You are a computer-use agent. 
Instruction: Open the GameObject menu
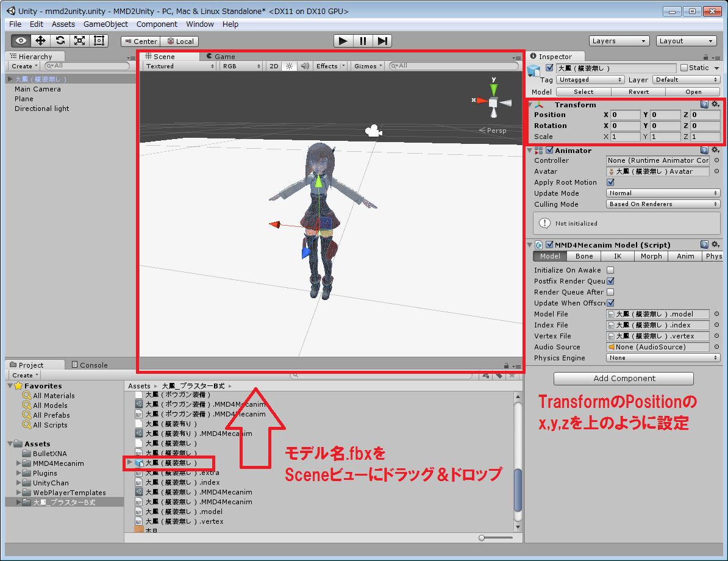click(105, 24)
